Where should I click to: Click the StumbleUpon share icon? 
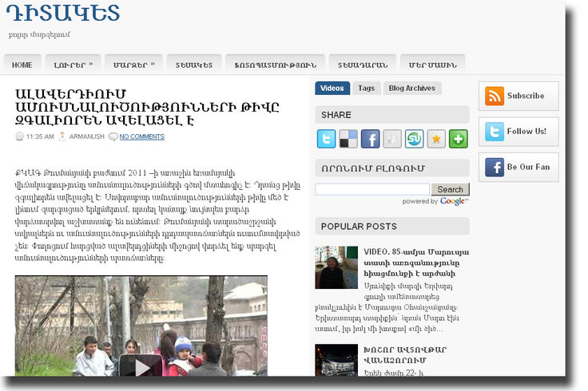point(414,139)
